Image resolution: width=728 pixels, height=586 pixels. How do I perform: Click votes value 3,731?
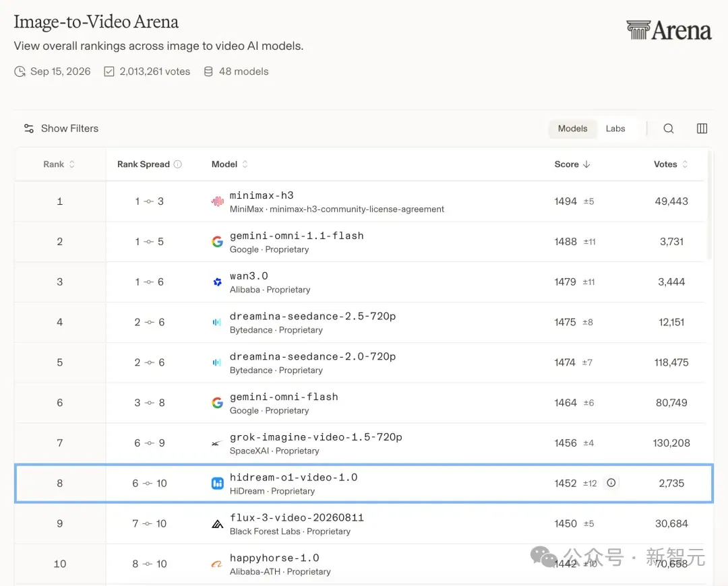(x=671, y=242)
